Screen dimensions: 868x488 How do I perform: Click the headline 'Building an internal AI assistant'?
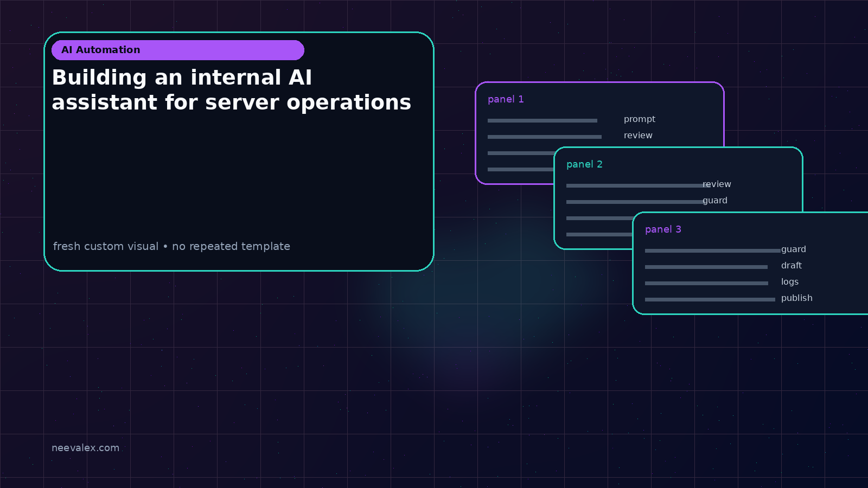tap(232, 89)
